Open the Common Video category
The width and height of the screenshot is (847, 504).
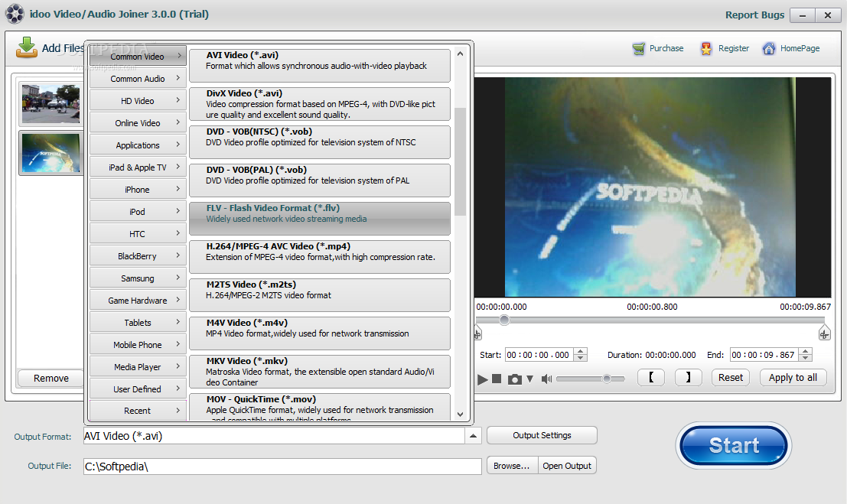click(138, 56)
